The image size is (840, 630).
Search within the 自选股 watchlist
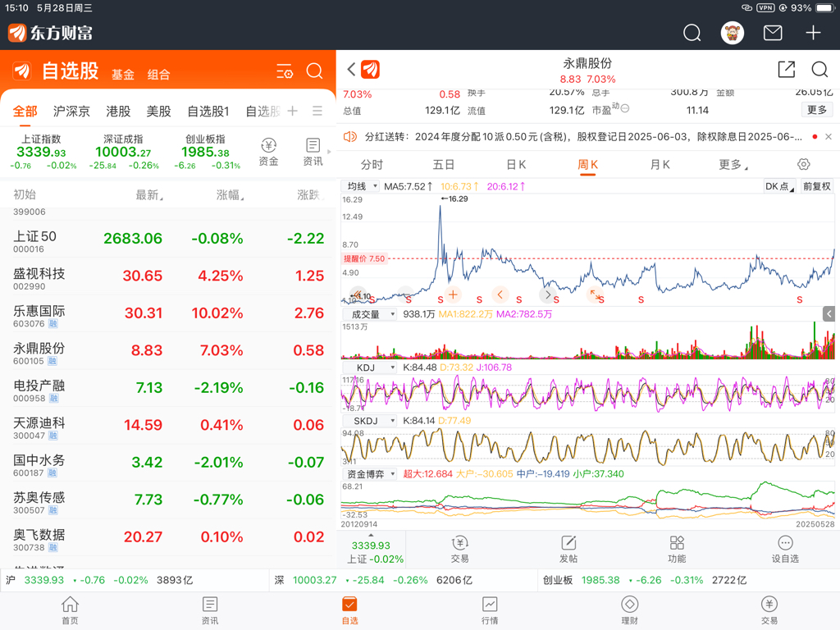click(x=314, y=71)
